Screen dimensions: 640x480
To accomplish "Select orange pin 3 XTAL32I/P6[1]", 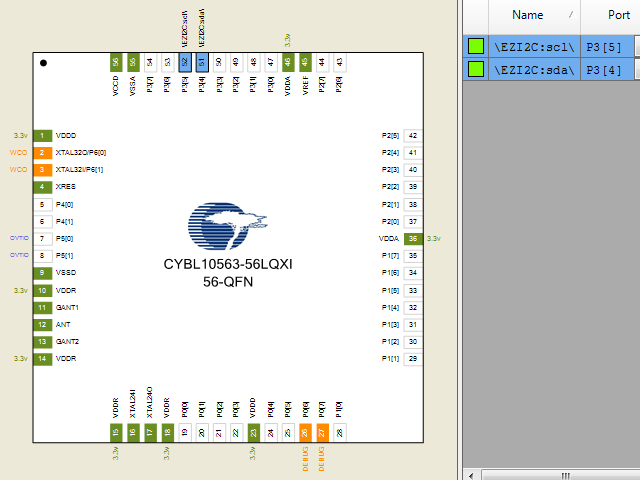I will 42,170.
